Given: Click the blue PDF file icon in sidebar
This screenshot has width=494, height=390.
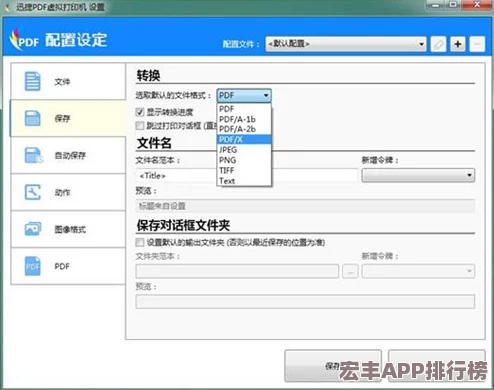Looking at the screenshot, I should pyautogui.click(x=33, y=266).
